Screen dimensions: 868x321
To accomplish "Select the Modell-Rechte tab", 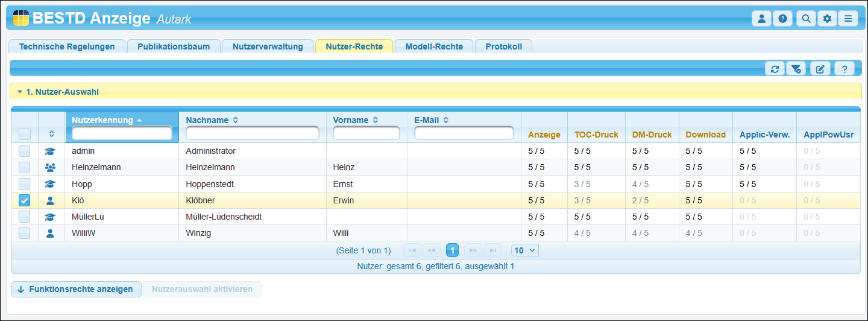I will coord(434,46).
